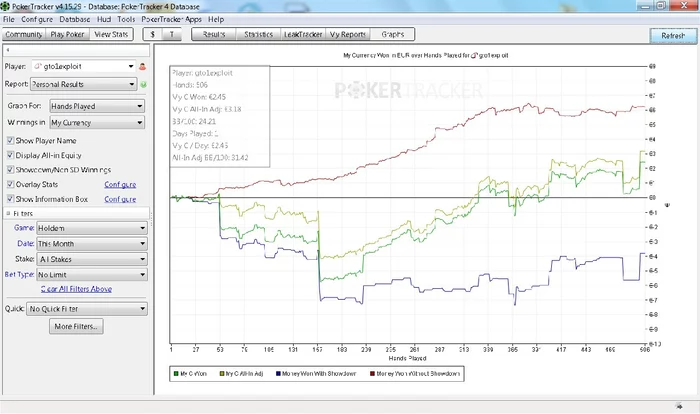Open the Database menu

pos(75,19)
